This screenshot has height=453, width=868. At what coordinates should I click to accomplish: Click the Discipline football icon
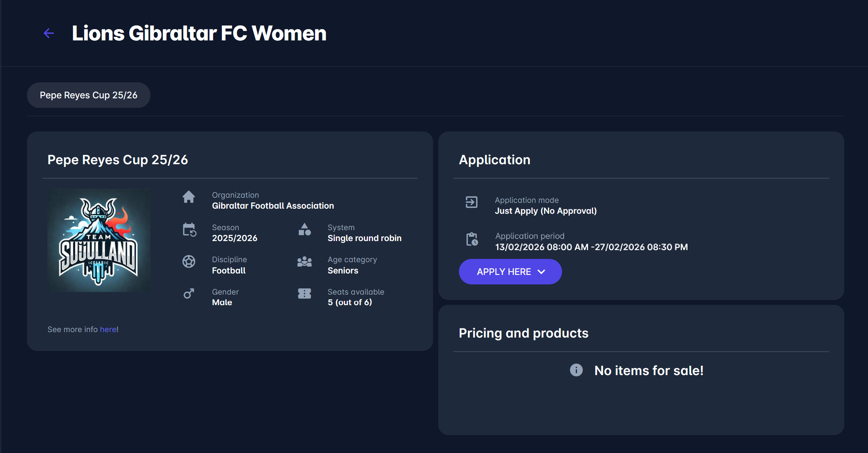click(x=189, y=261)
